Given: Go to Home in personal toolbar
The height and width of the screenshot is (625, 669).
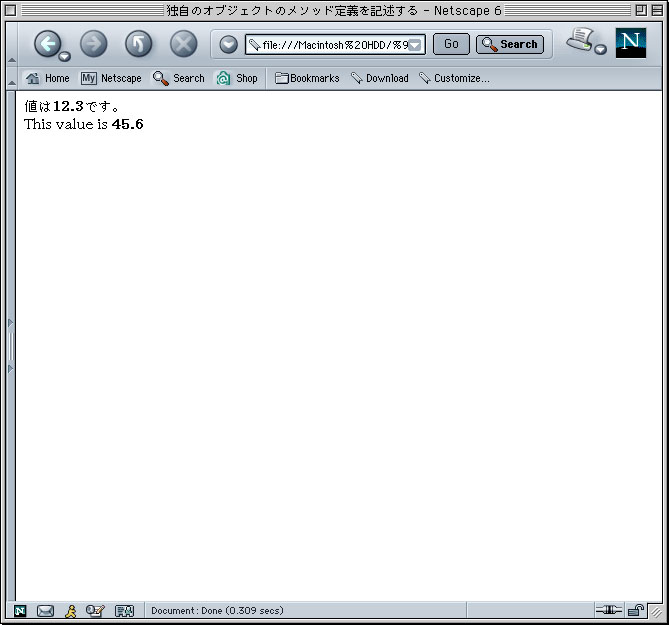Looking at the screenshot, I should [x=48, y=78].
